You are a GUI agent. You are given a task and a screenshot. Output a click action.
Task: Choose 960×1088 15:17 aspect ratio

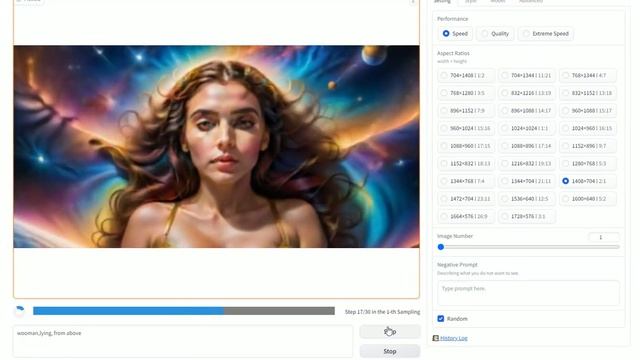pyautogui.click(x=587, y=111)
